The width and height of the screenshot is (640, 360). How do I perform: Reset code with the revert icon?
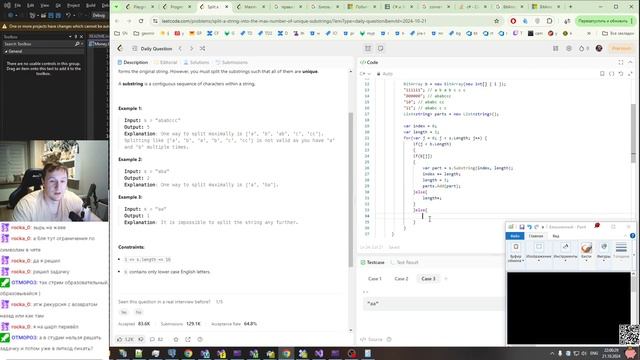(621, 74)
